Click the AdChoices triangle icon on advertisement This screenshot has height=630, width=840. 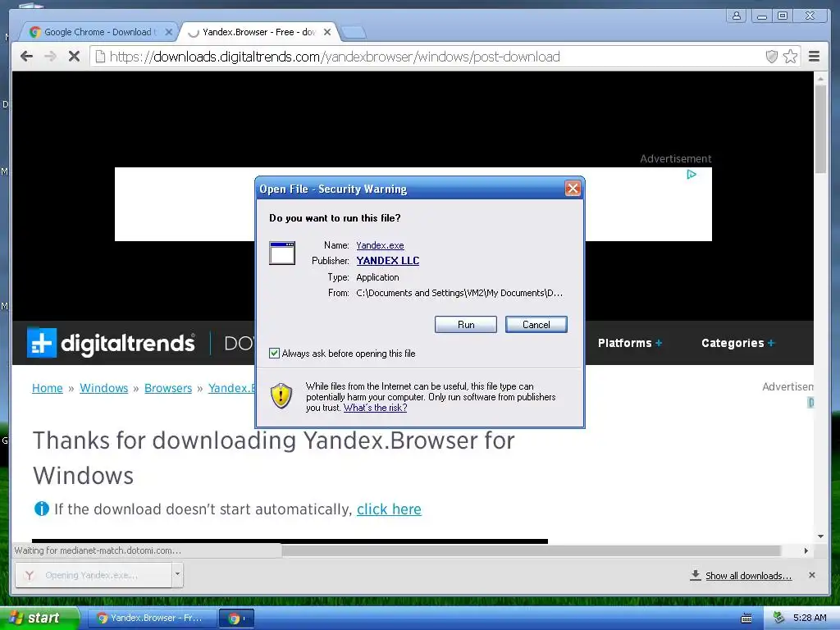[x=691, y=174]
